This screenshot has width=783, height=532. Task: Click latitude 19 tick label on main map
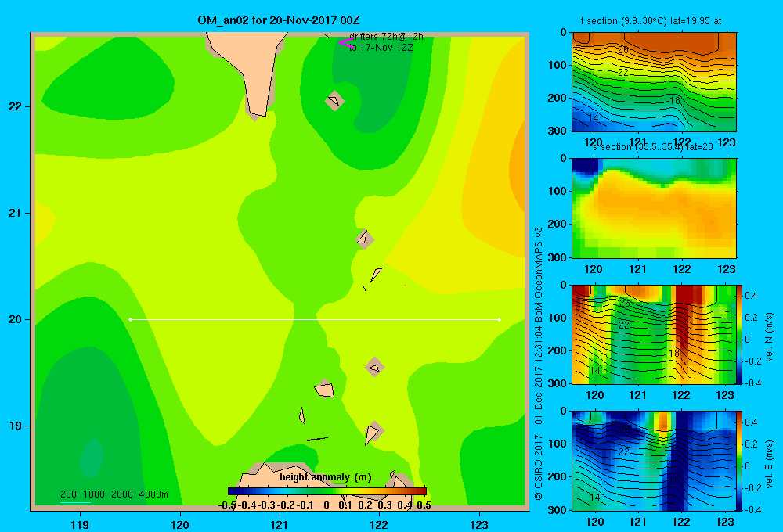[16, 426]
